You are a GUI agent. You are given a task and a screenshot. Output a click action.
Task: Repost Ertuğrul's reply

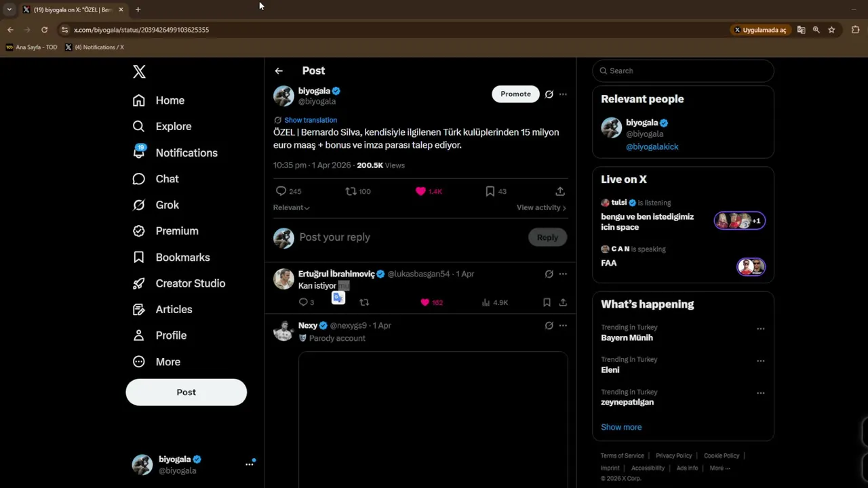point(364,302)
